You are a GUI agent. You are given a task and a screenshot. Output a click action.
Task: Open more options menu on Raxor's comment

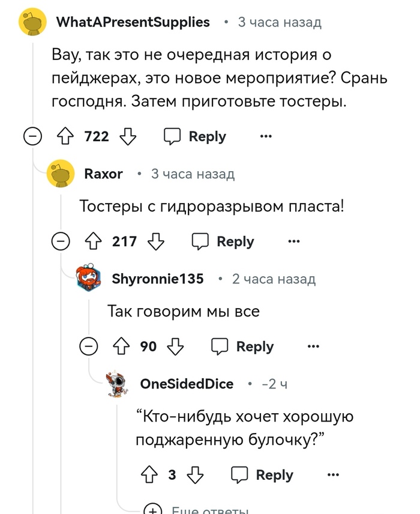pos(293,242)
